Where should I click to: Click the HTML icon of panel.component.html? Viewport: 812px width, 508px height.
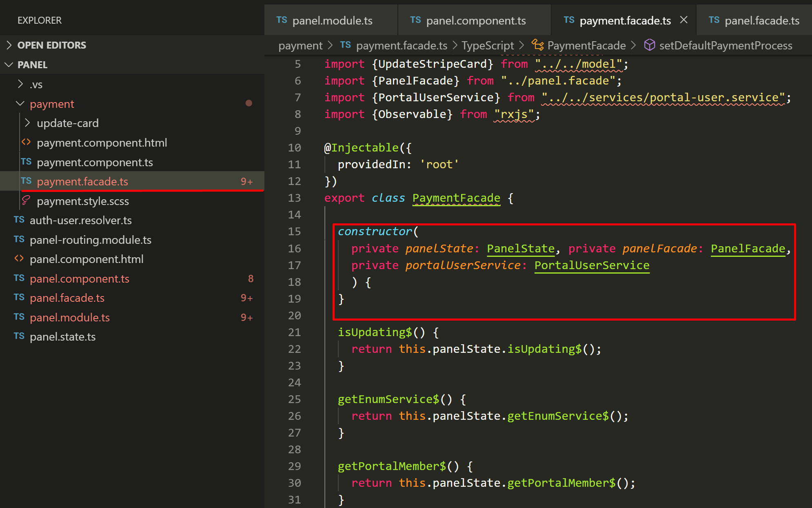(x=19, y=258)
